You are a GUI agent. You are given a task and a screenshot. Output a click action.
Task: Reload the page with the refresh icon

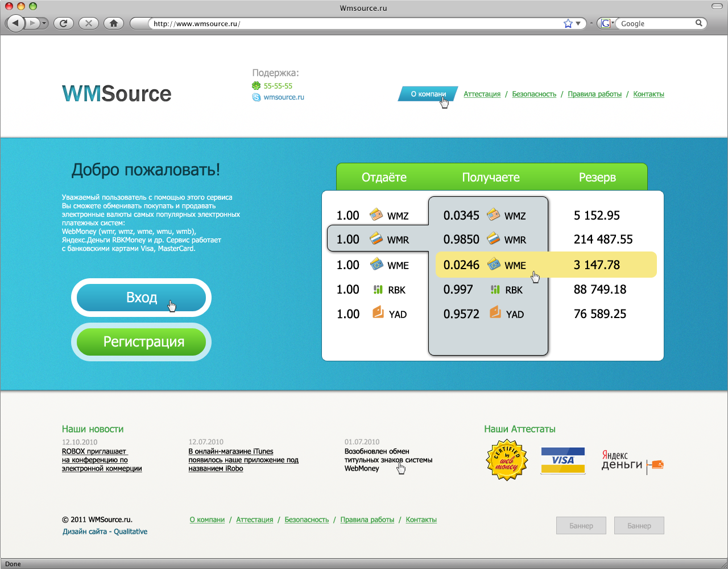[63, 23]
